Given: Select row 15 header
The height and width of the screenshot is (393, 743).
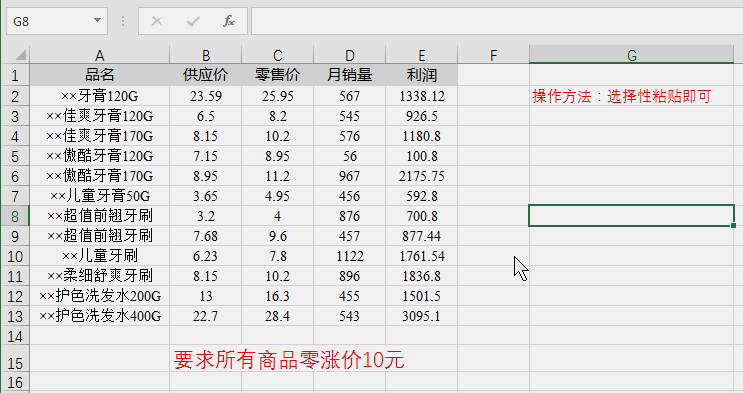Looking at the screenshot, I should pyautogui.click(x=15, y=359).
